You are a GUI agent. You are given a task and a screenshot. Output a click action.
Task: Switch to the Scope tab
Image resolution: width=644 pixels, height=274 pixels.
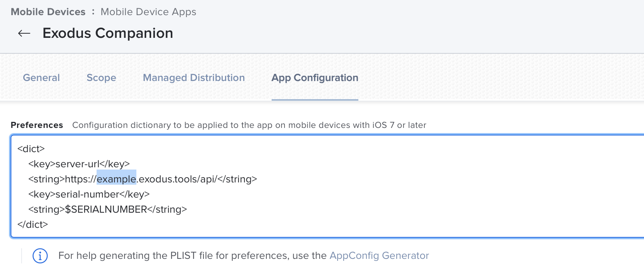101,78
